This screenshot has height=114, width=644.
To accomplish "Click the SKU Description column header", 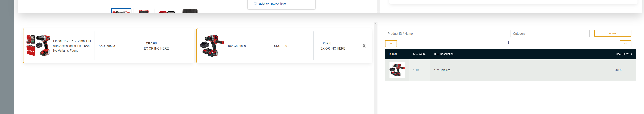I will pyautogui.click(x=443, y=54).
